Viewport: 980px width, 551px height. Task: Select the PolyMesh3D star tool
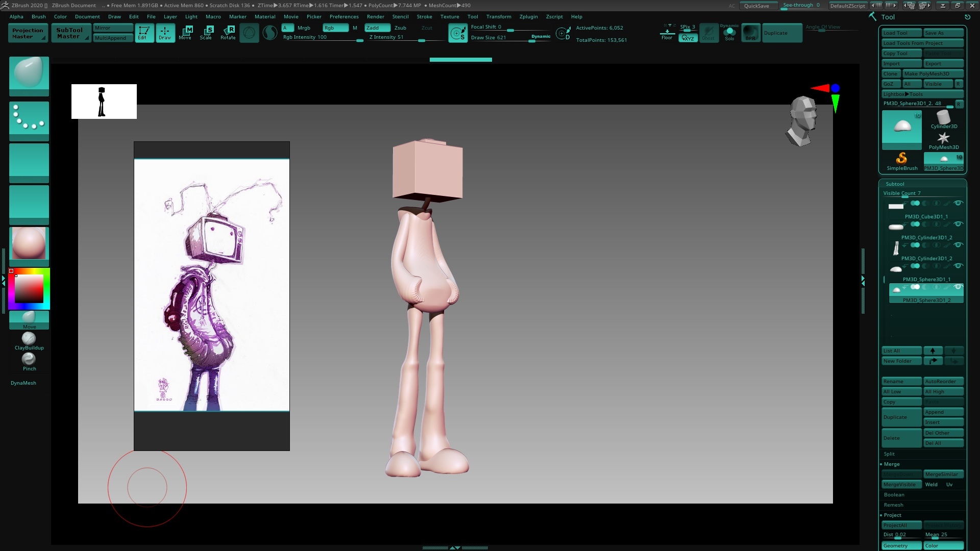click(944, 141)
